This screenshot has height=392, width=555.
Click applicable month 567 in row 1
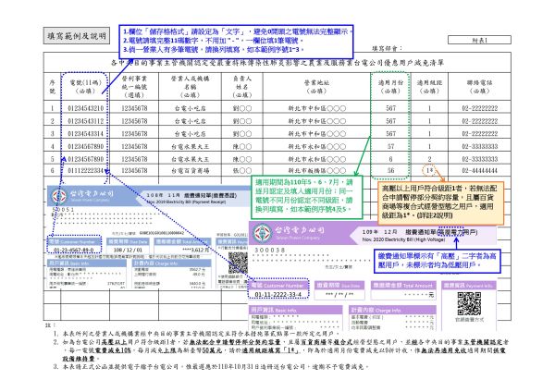(x=390, y=108)
